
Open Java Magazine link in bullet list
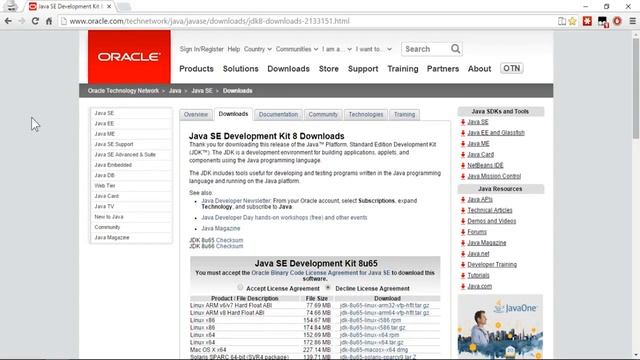220,229
